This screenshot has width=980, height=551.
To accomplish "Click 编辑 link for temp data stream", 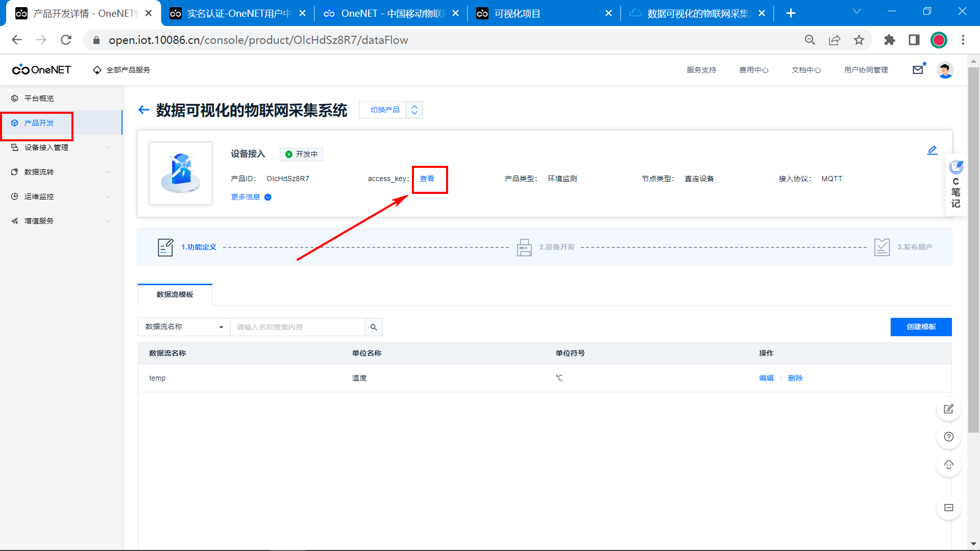I will click(766, 378).
